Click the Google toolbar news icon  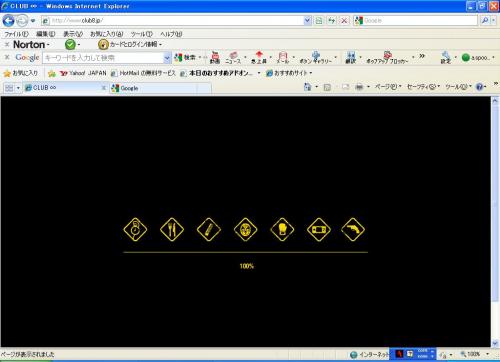[233, 57]
